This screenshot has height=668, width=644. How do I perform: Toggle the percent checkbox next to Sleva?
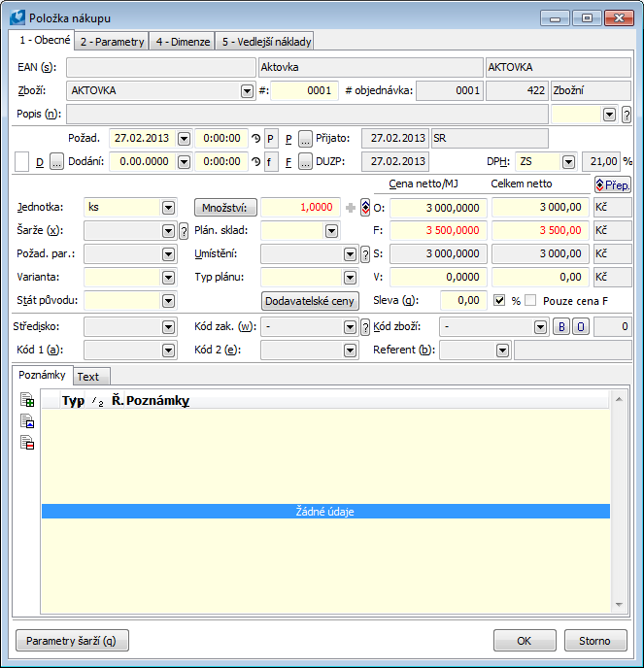point(499,300)
